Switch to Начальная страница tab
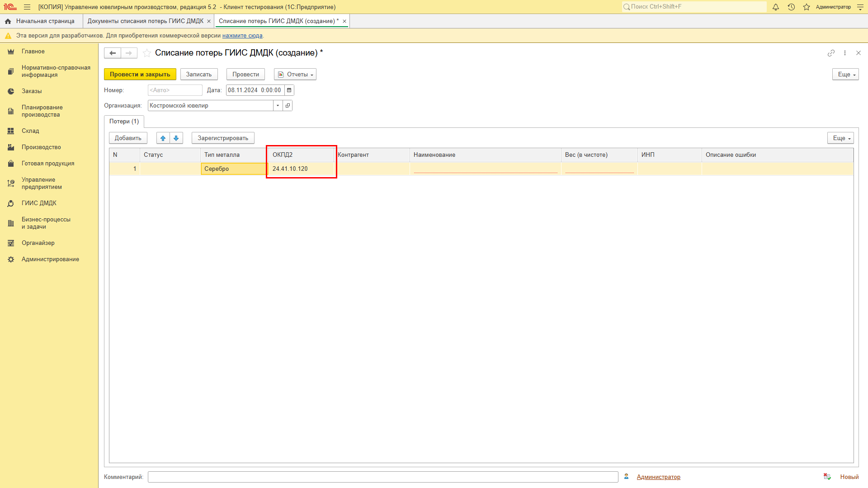The width and height of the screenshot is (868, 488). (x=41, y=21)
